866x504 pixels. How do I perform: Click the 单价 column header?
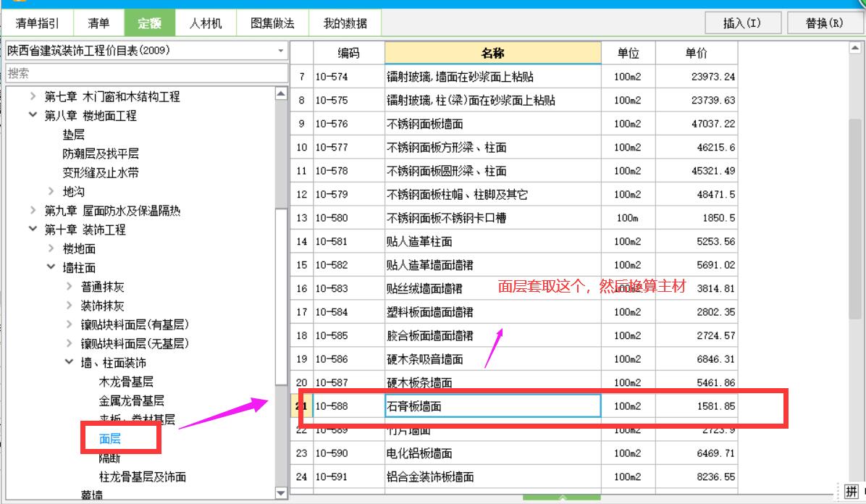[696, 53]
